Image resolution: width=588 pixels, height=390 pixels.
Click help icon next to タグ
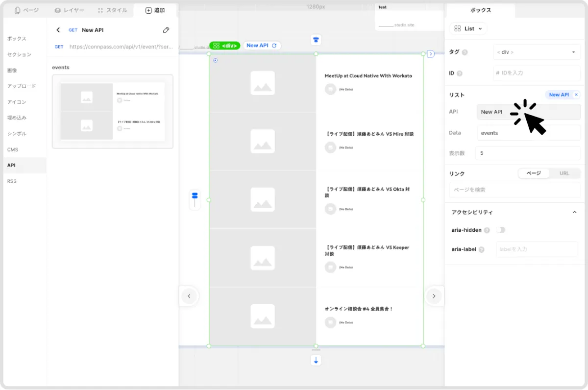pos(465,52)
